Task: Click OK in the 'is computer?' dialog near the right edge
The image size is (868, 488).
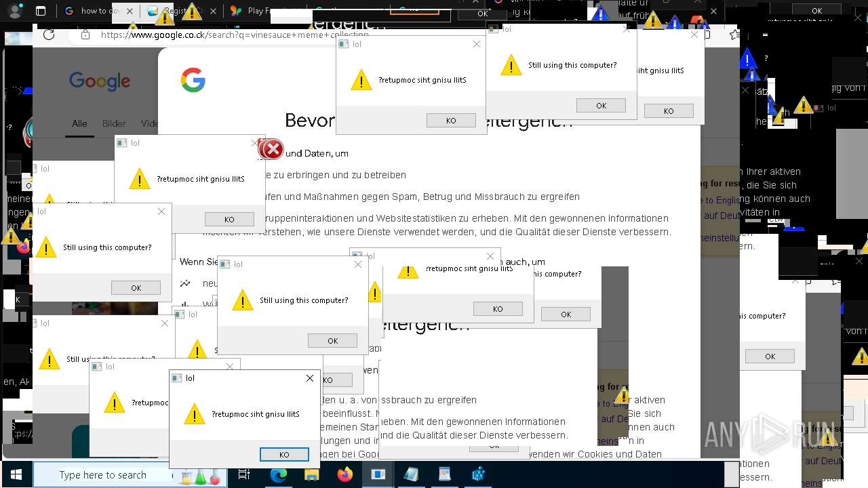Action: point(770,356)
